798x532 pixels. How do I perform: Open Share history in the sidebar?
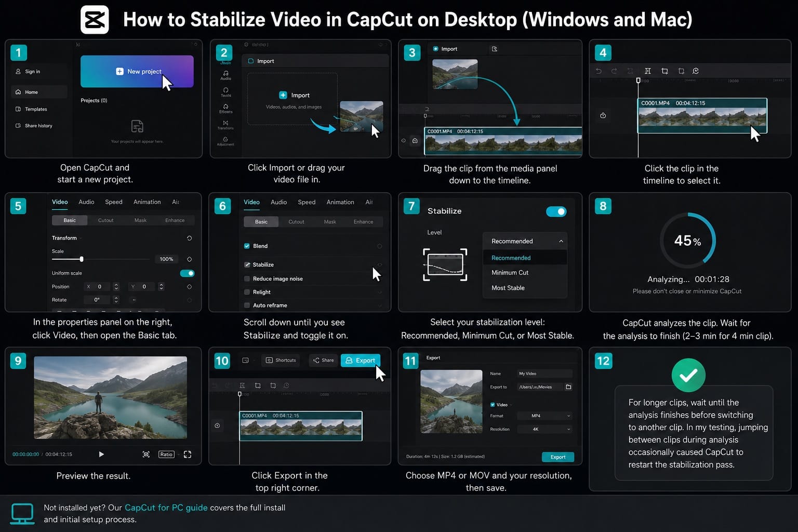click(x=34, y=126)
